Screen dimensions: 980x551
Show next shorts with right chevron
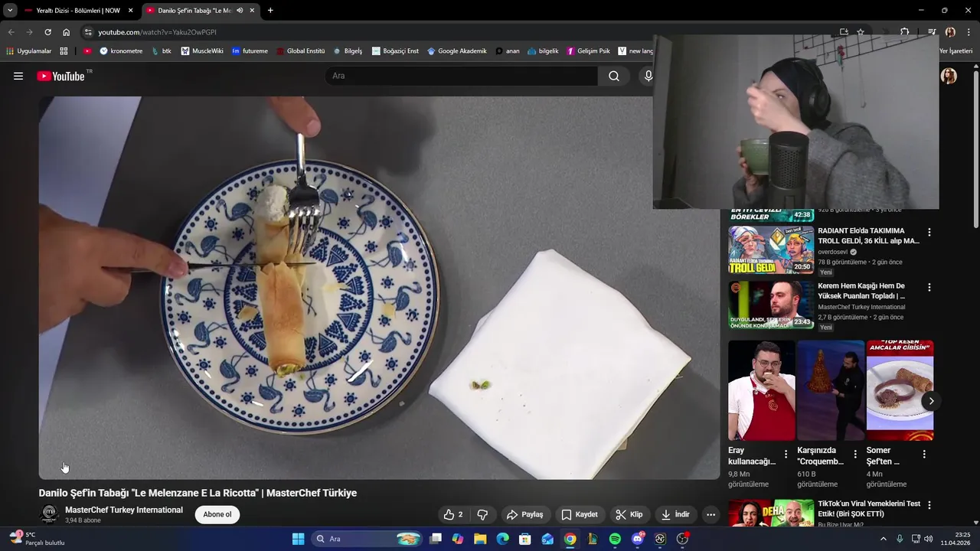[931, 401]
